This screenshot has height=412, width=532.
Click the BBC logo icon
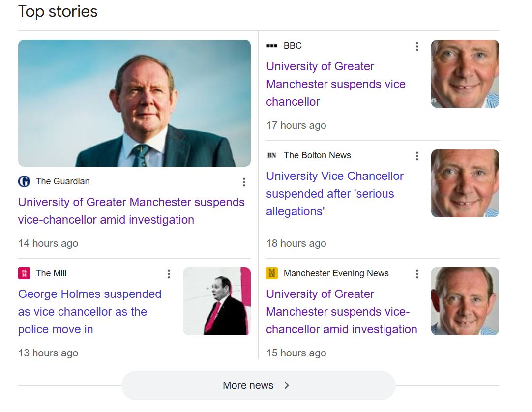pyautogui.click(x=272, y=46)
